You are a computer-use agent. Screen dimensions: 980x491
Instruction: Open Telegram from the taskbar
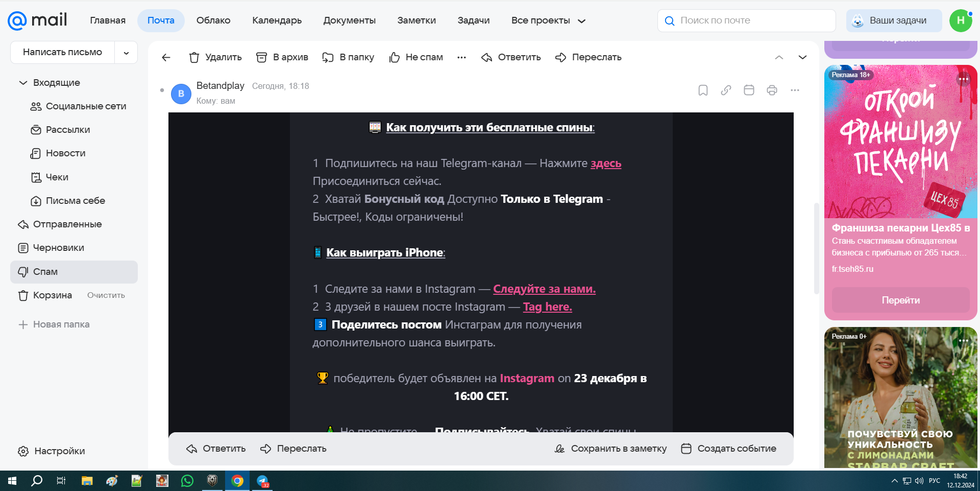(262, 481)
